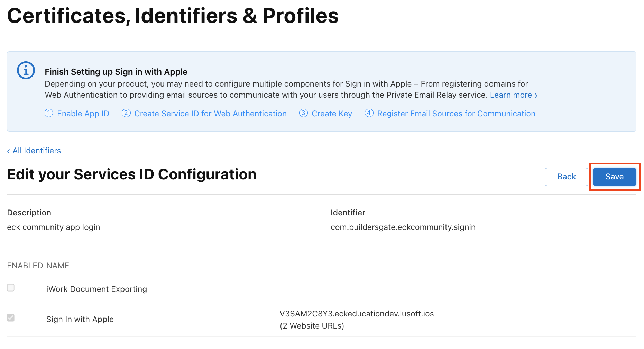Click the circled number 2 step icon
Image resolution: width=644 pixels, height=349 pixels.
tap(126, 113)
